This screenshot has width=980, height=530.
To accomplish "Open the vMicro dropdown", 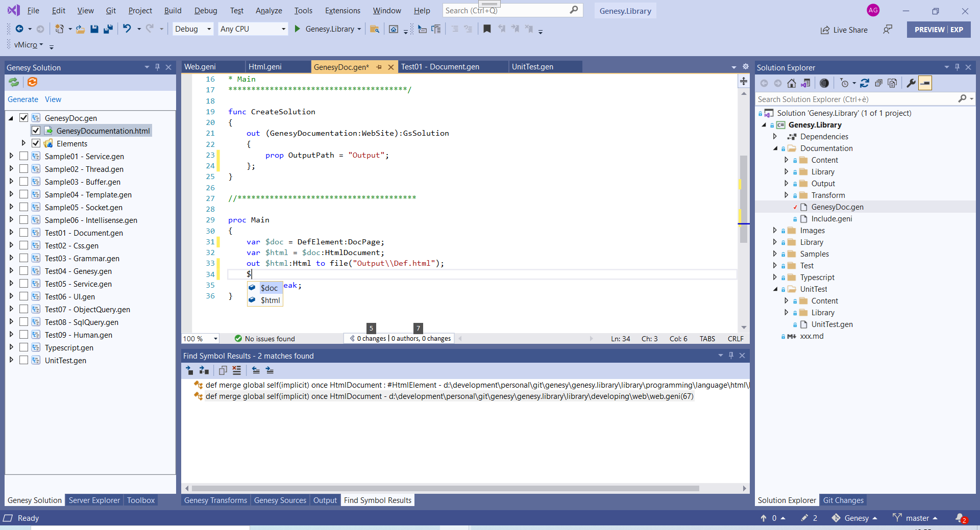I will [29, 45].
